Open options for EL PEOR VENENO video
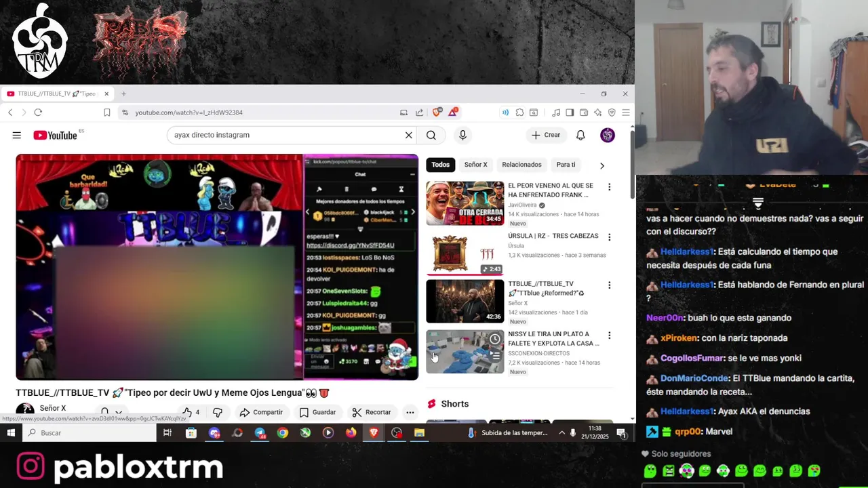The width and height of the screenshot is (868, 488). point(609,187)
